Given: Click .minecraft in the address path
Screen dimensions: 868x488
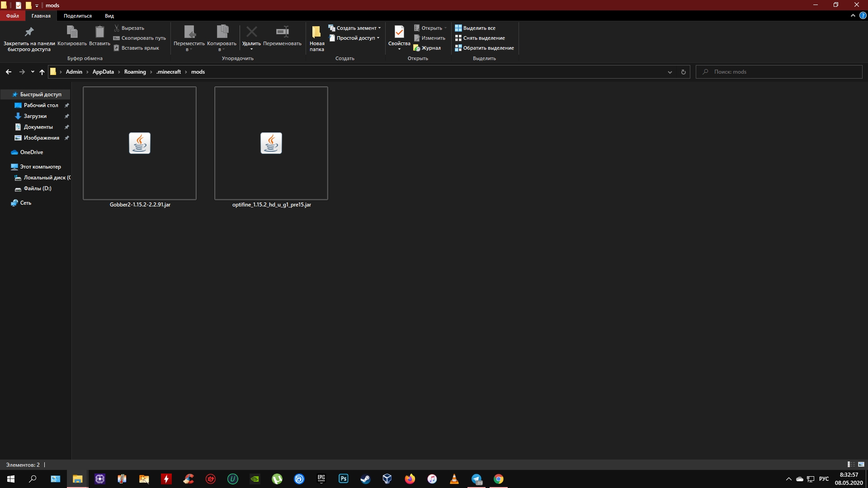Looking at the screenshot, I should click(169, 72).
